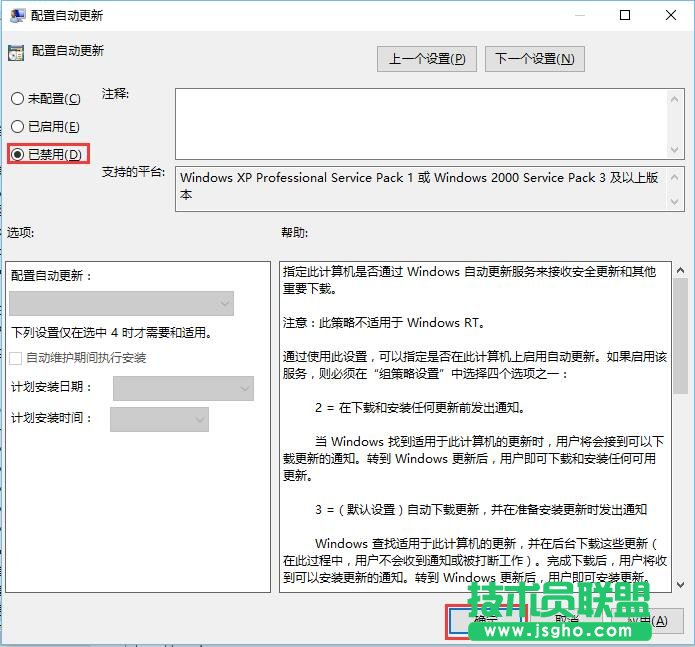Open the 配置自动更新 dropdown list
This screenshot has width=695, height=647.
click(x=121, y=304)
